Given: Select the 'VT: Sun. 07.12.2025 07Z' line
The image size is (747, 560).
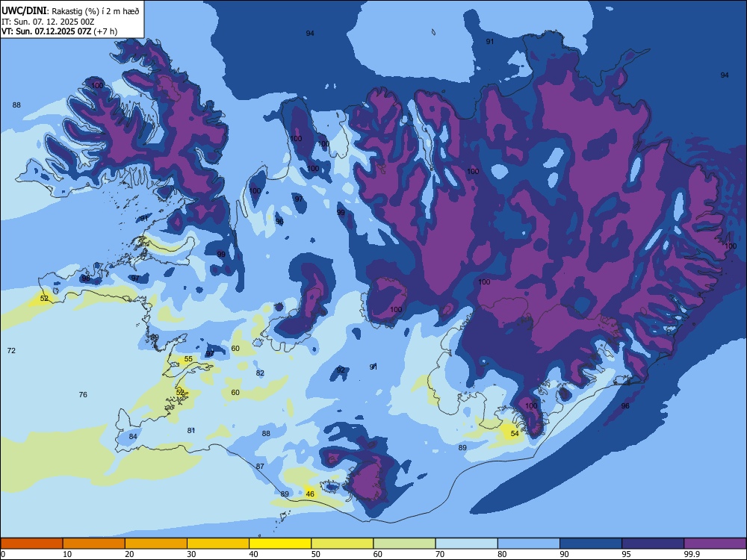Looking at the screenshot, I should tap(46, 31).
